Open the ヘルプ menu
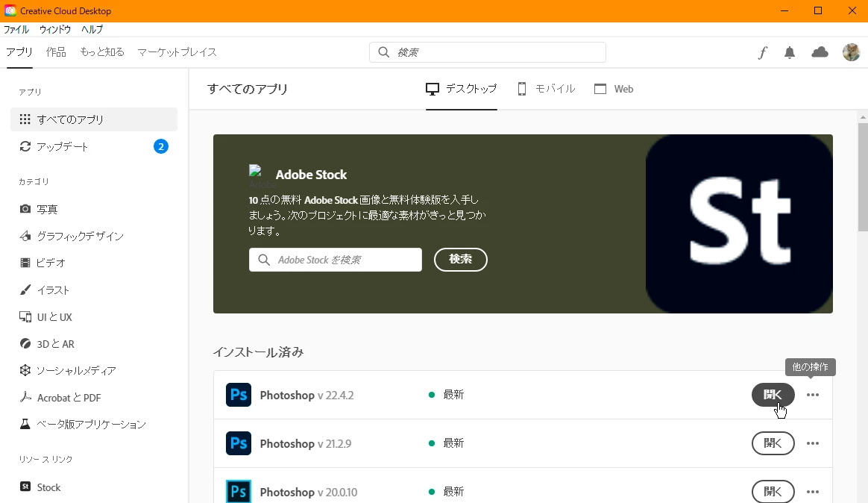868x503 pixels. click(x=92, y=29)
